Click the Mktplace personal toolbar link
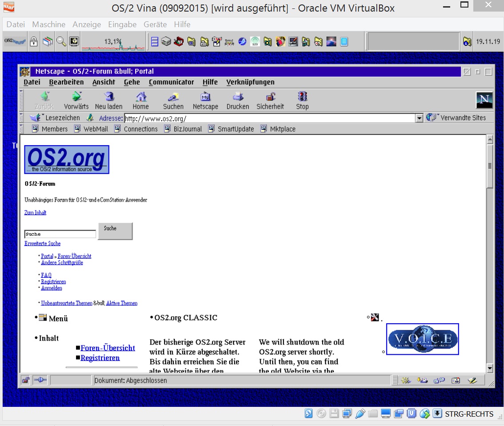The height and width of the screenshot is (426, 504). coord(278,129)
